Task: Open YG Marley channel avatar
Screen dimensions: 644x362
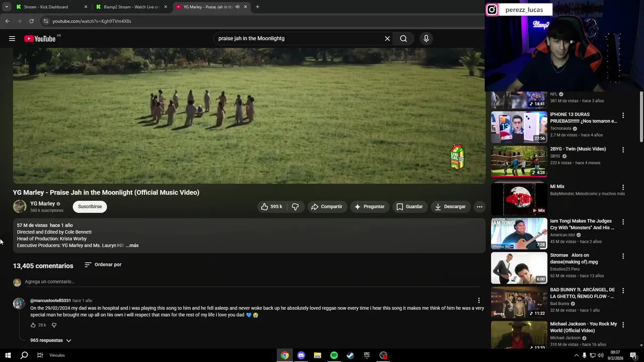Action: pyautogui.click(x=20, y=207)
